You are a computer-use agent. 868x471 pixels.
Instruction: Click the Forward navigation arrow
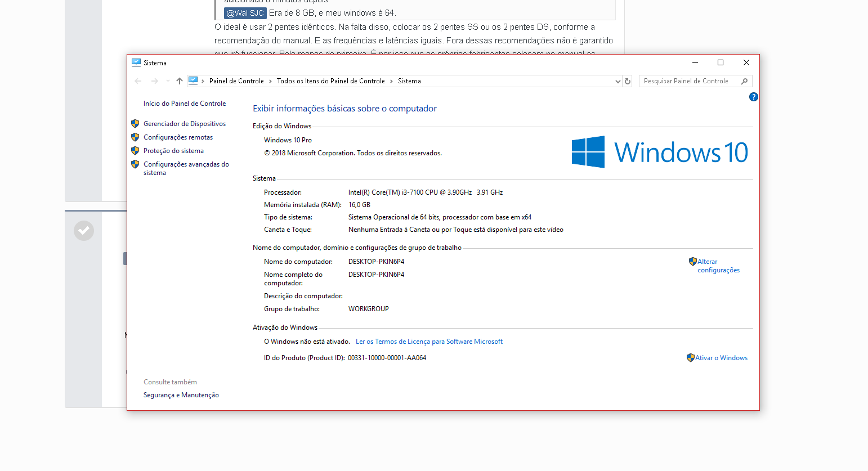(x=155, y=81)
